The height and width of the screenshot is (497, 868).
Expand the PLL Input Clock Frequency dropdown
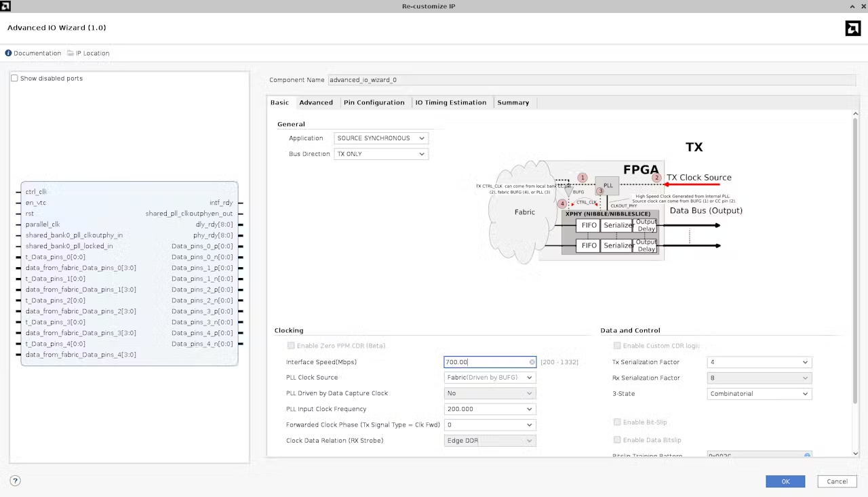tap(490, 409)
